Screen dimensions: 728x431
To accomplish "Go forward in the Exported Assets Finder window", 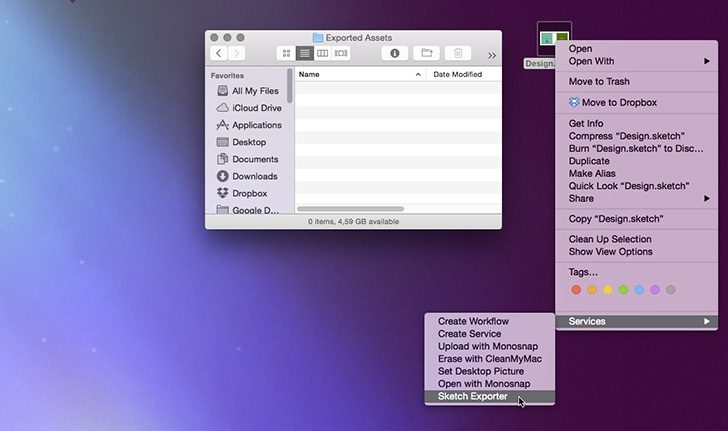I will [236, 53].
